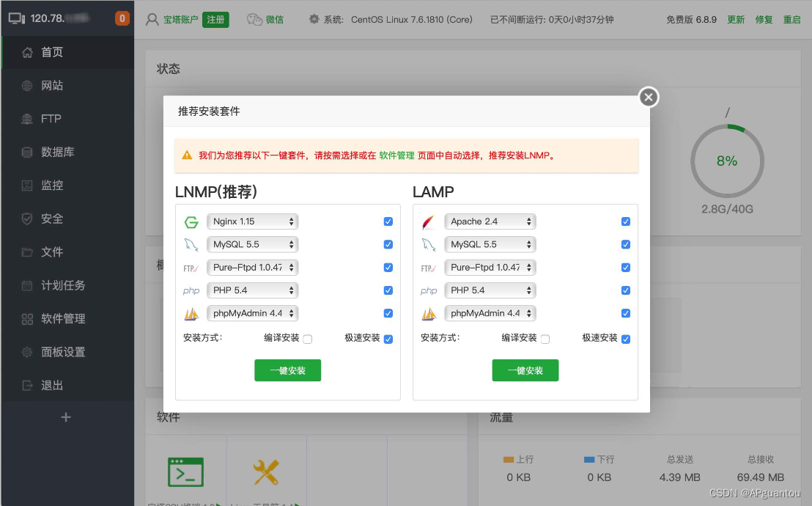Click the phpMyAdmin sailboat icon in LNMP
The width and height of the screenshot is (812, 506).
coord(191,314)
